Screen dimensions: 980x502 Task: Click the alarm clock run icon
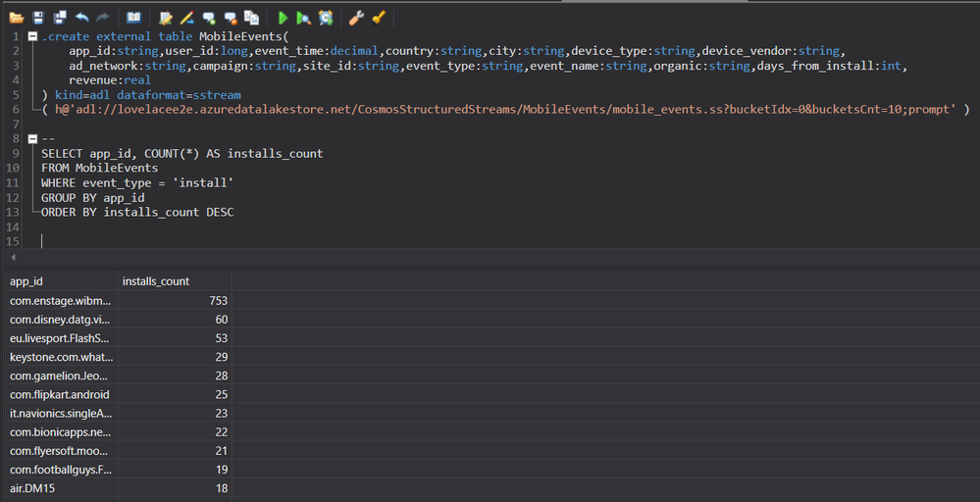[326, 18]
